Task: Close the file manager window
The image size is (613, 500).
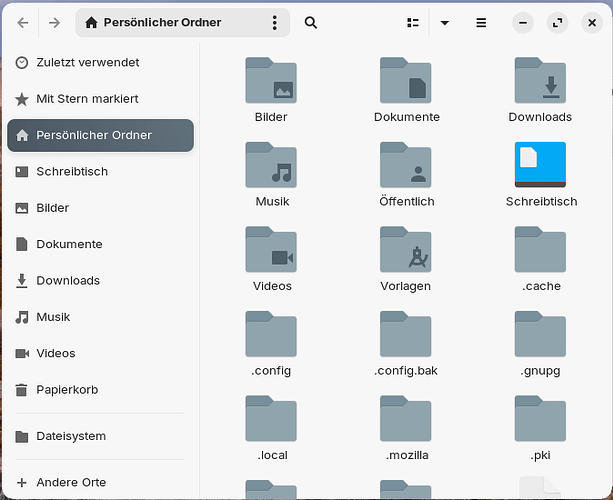Action: click(x=592, y=23)
